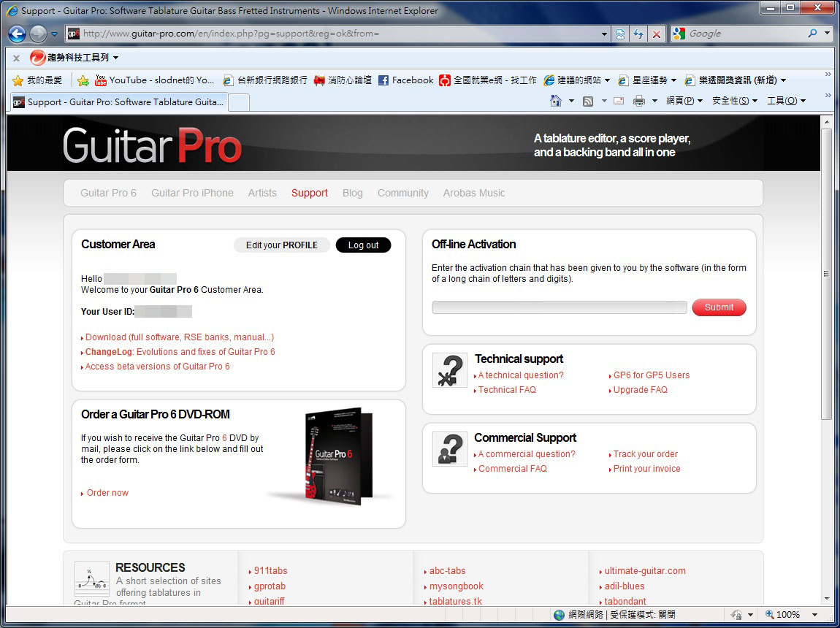Open the 100% zoom level dropdown
Image resolution: width=840 pixels, height=628 pixels.
point(815,615)
